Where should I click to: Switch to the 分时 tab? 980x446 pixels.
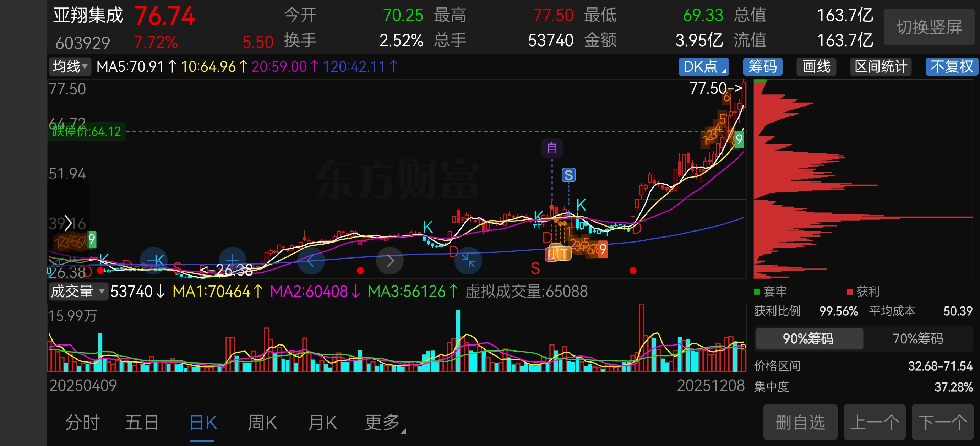click(x=82, y=423)
